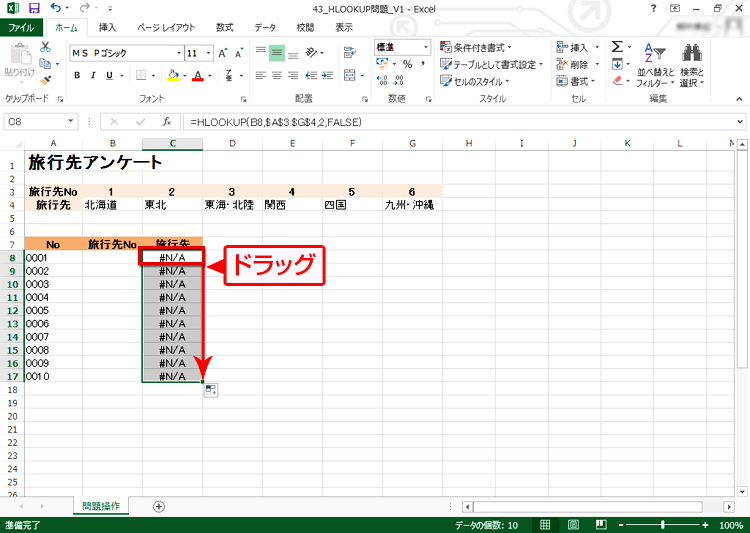The image size is (750, 533).
Task: Switch to the データ tab
Action: coord(265,27)
